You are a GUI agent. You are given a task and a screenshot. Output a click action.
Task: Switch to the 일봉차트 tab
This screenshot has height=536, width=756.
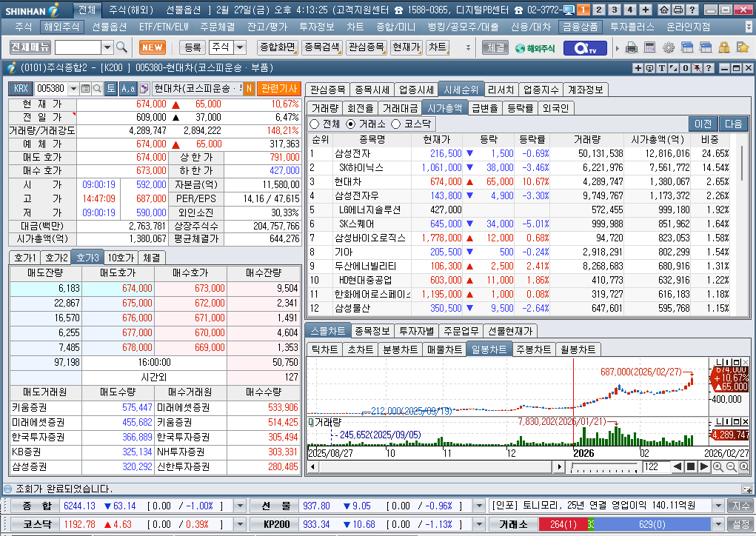[489, 349]
